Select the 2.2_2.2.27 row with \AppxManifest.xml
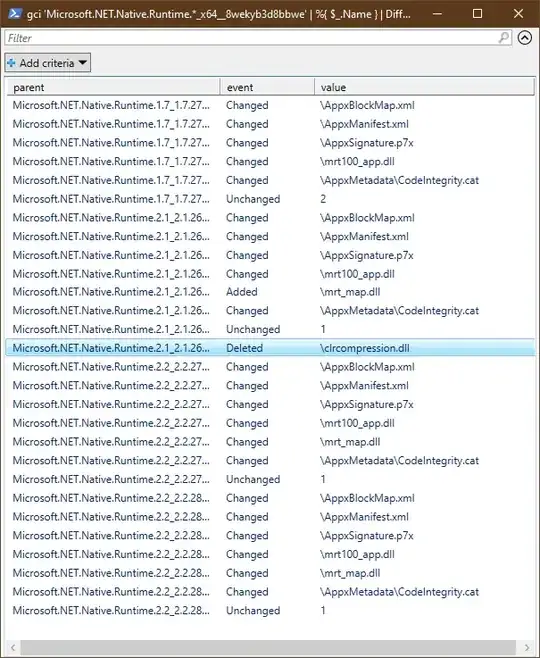This screenshot has width=540, height=658. [270, 386]
